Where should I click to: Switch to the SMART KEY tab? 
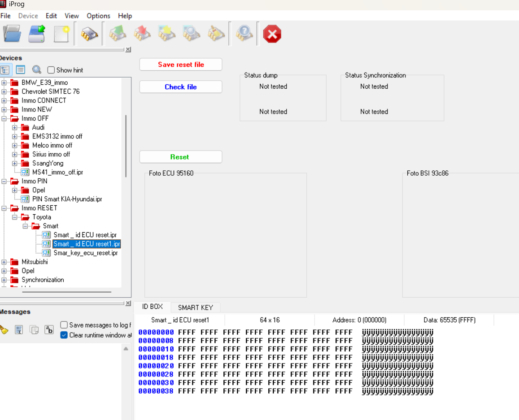tap(195, 307)
